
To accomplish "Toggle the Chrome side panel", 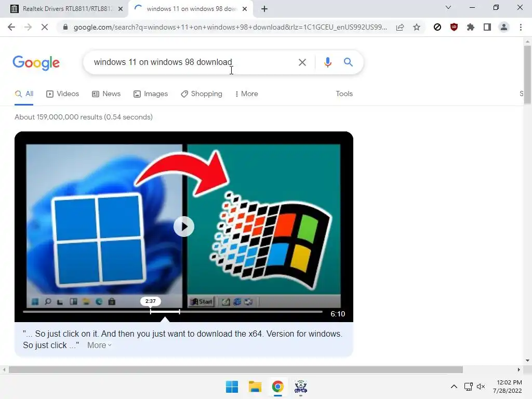I will [x=487, y=27].
